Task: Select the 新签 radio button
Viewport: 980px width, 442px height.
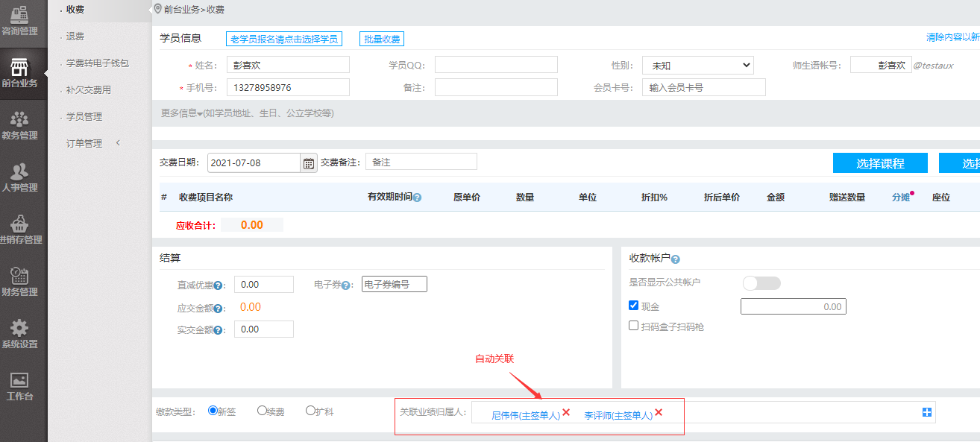Action: pos(213,411)
